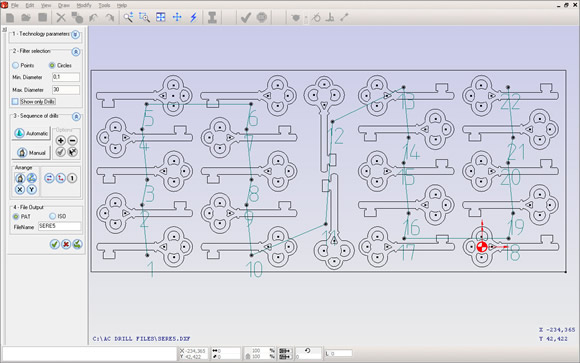
Task: Click the large checkmark toolbar icon
Action: [246, 17]
